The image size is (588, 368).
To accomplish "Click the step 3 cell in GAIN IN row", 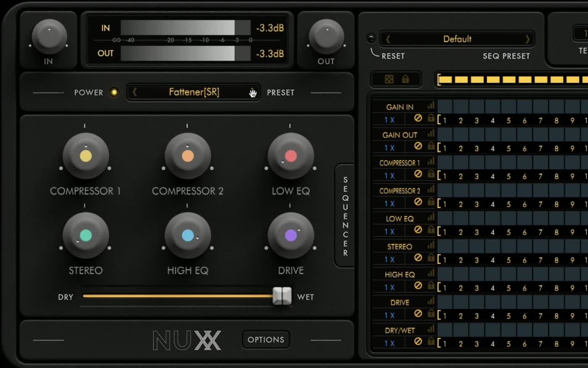I will pyautogui.click(x=477, y=106).
